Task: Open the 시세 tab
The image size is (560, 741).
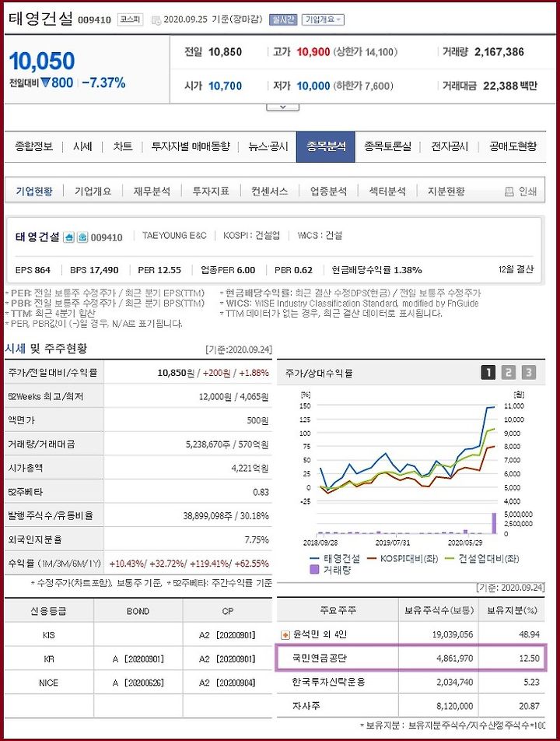Action: pyautogui.click(x=82, y=146)
